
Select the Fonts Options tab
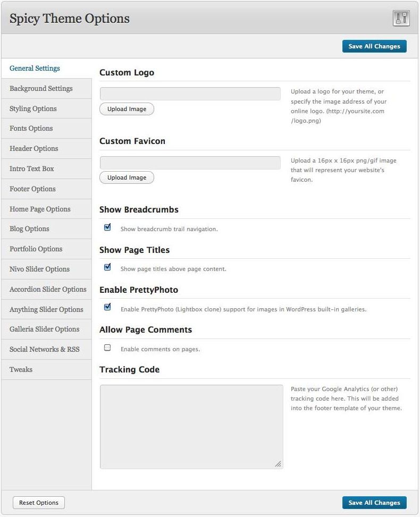(x=31, y=129)
